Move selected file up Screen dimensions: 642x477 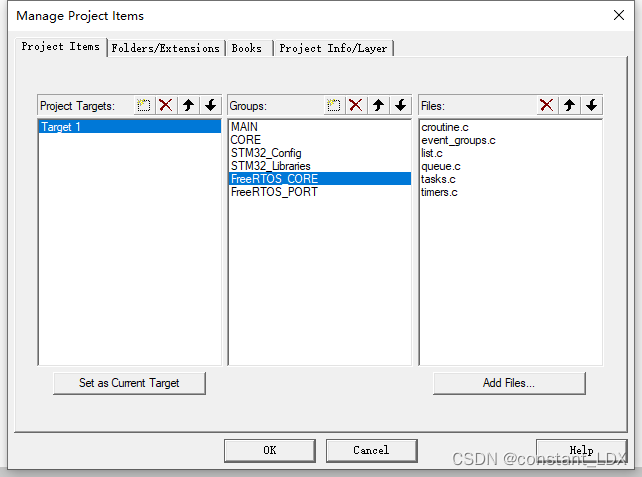tap(569, 105)
